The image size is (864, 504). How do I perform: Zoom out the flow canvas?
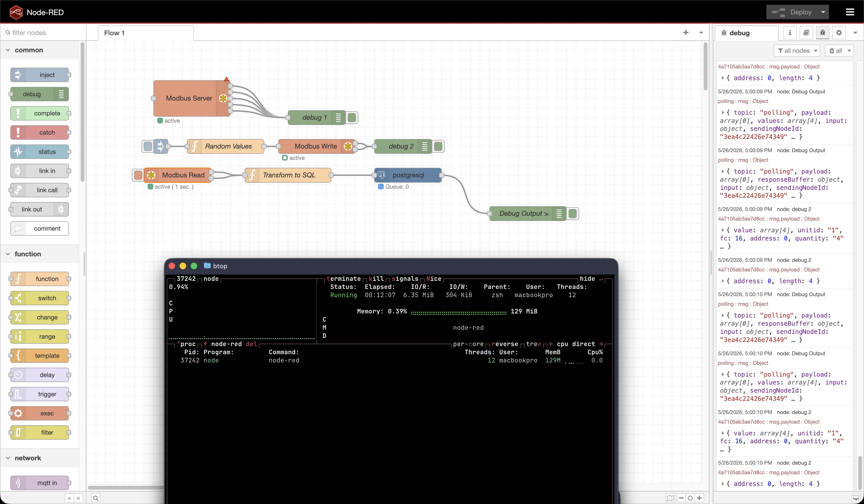pos(681,498)
